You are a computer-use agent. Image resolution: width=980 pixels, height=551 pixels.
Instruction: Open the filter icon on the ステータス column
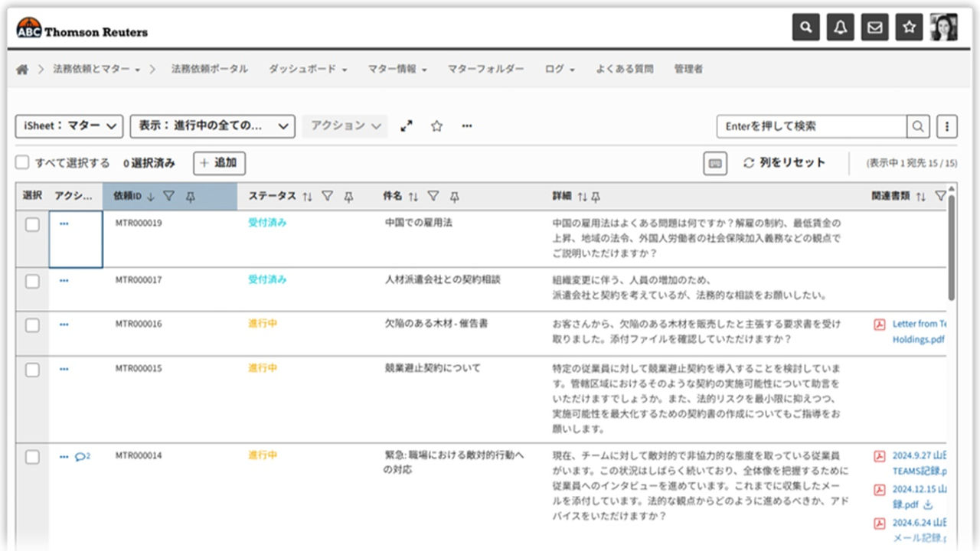[327, 196]
